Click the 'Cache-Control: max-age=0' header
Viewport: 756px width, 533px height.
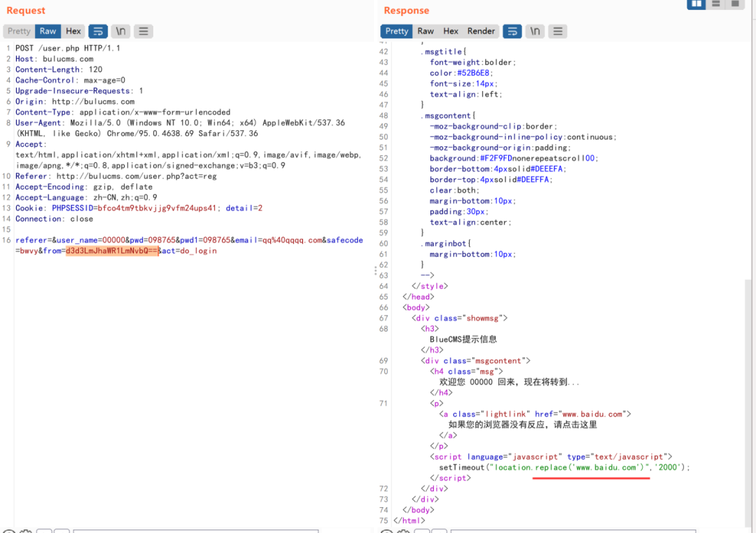(71, 80)
